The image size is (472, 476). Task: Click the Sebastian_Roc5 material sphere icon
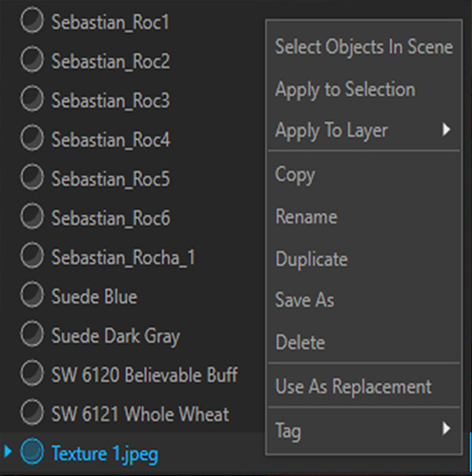(x=32, y=177)
